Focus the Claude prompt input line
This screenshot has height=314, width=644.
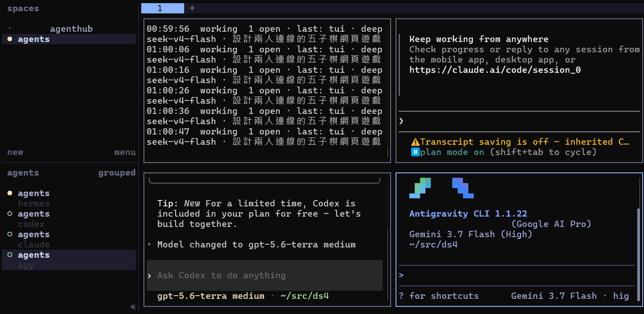519,121
